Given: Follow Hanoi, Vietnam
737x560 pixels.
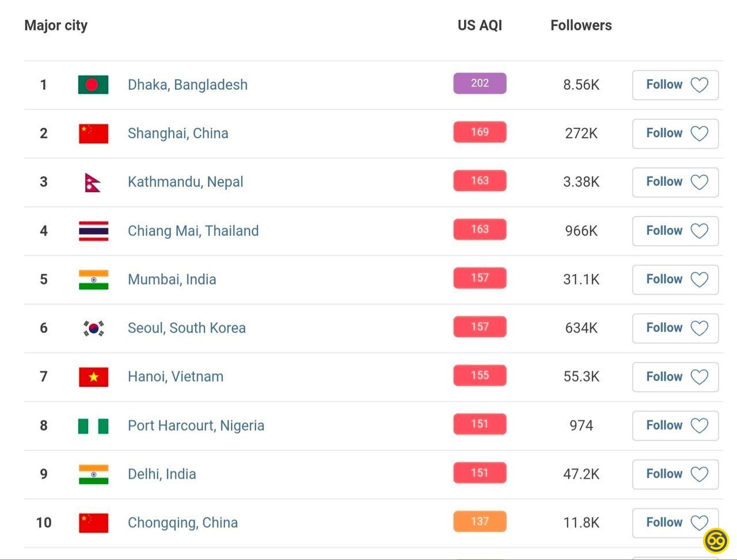Looking at the screenshot, I should pyautogui.click(x=675, y=377).
